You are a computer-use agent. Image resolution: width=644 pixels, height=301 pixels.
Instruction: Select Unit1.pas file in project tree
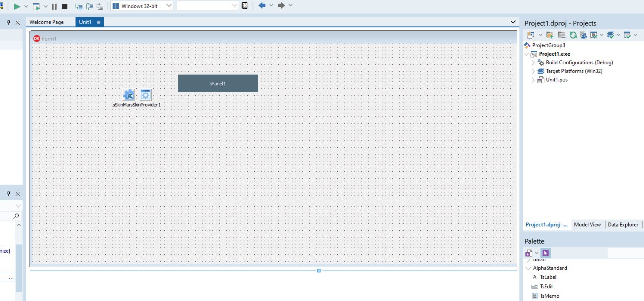(x=556, y=80)
